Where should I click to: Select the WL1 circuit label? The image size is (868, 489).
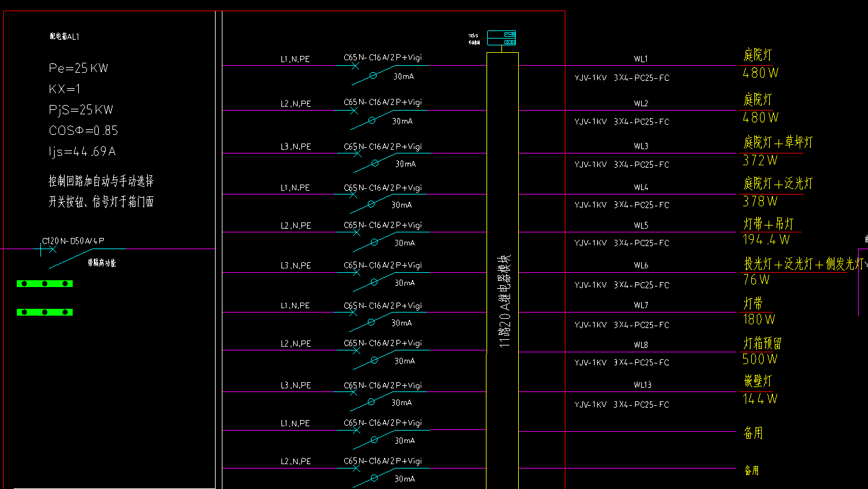[x=641, y=59]
